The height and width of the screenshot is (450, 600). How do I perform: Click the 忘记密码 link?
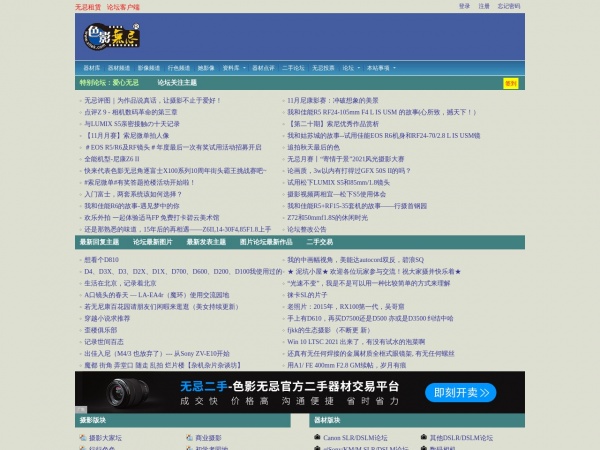(x=509, y=6)
